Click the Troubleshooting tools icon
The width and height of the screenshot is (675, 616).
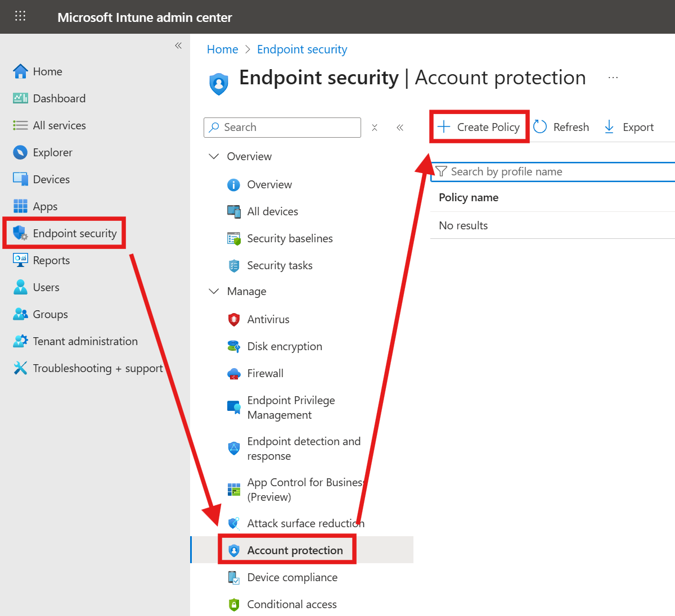point(20,368)
